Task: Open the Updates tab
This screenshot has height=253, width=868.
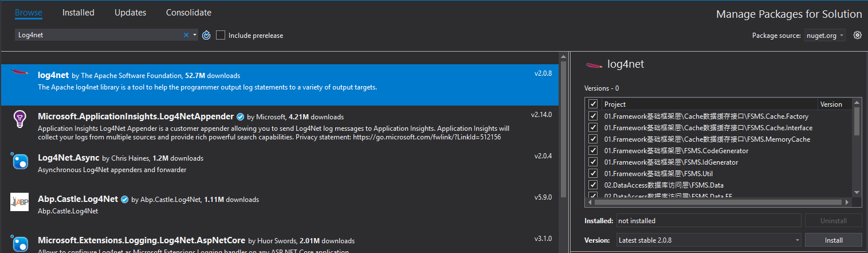Action: [130, 13]
